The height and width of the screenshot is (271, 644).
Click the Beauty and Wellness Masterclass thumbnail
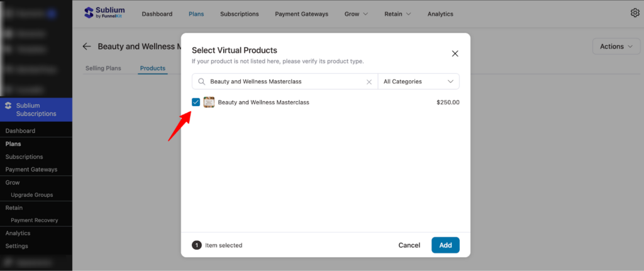[209, 102]
